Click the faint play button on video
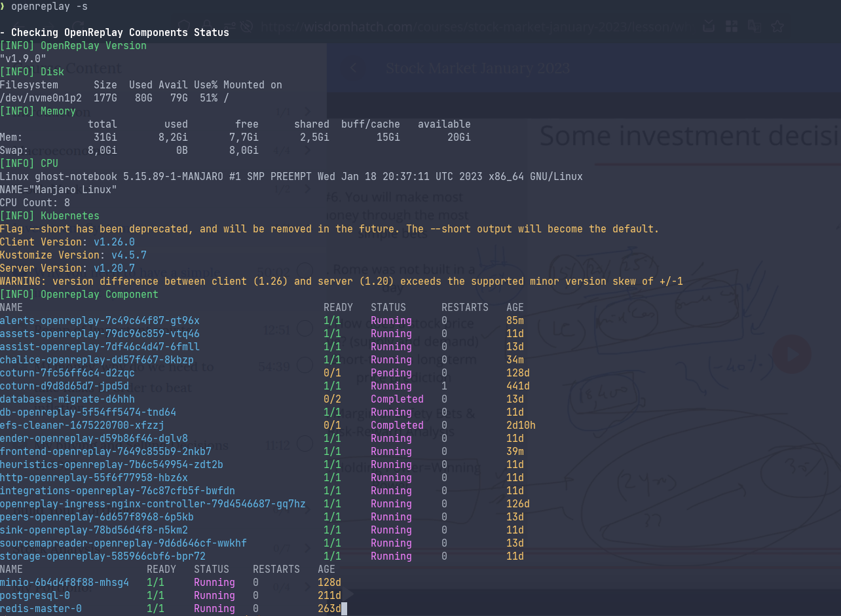841x616 pixels. click(x=793, y=354)
